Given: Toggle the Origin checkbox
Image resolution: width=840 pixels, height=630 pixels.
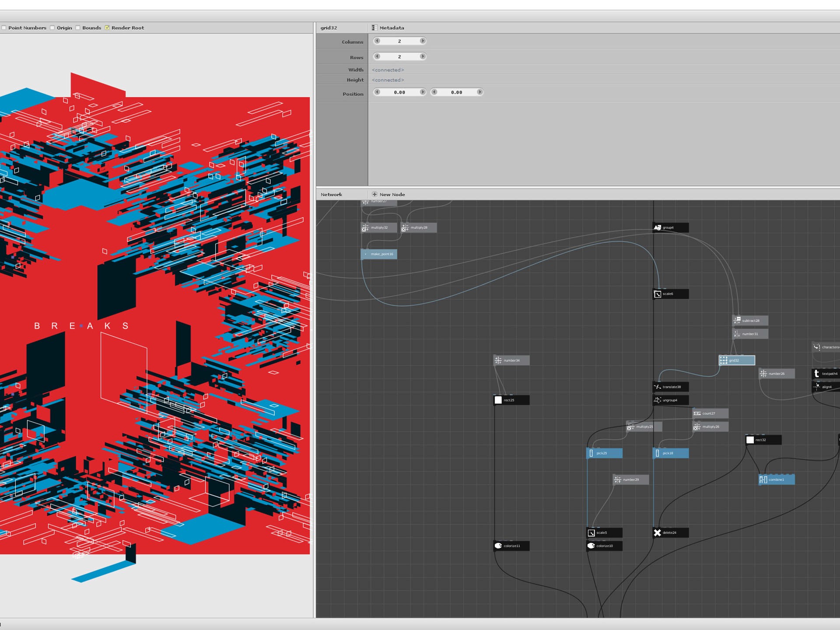Looking at the screenshot, I should 52,28.
